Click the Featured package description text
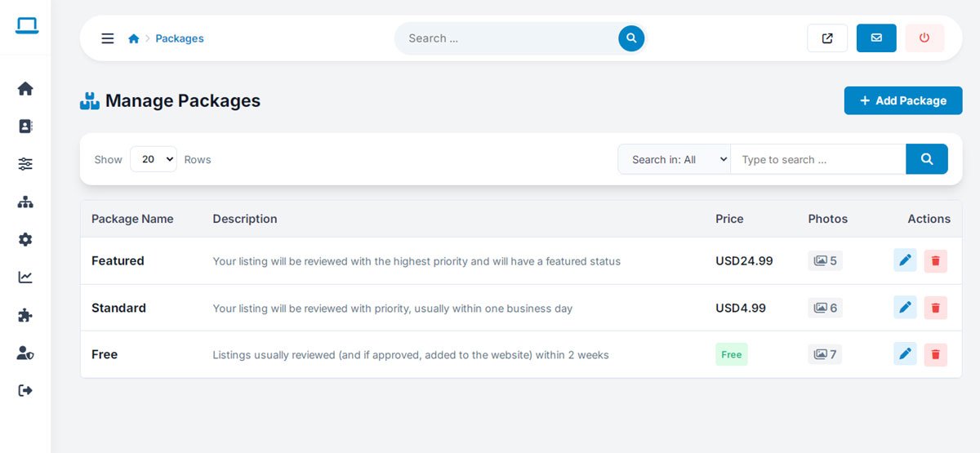 pos(416,261)
